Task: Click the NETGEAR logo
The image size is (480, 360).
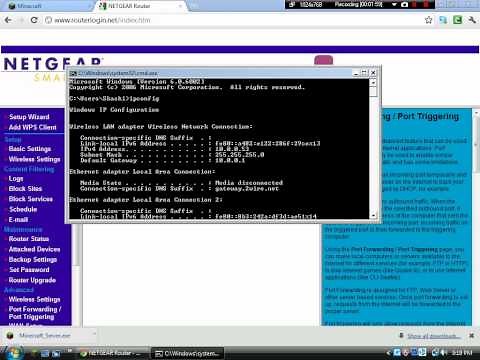Action: (x=53, y=63)
